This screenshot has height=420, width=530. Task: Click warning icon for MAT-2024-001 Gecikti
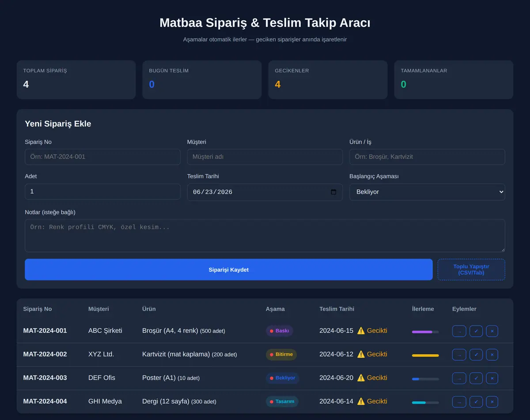361,330
